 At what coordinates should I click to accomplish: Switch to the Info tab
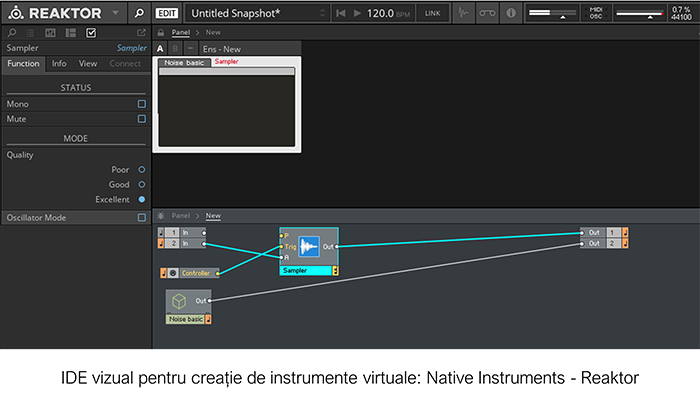[59, 63]
